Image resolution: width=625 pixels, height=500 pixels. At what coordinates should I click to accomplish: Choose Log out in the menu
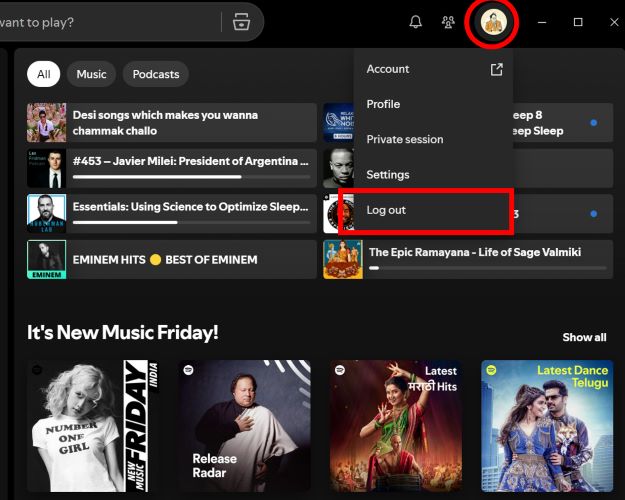click(434, 210)
